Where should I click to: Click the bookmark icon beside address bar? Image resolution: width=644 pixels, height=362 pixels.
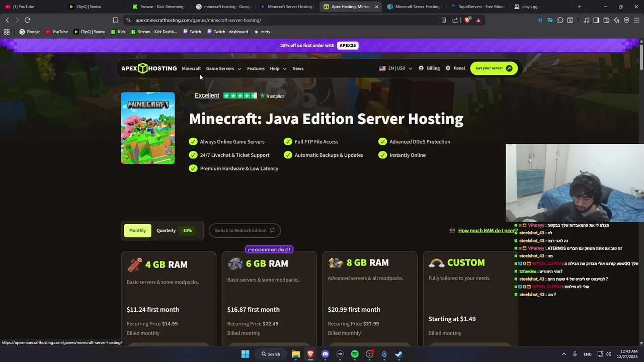pos(115,20)
